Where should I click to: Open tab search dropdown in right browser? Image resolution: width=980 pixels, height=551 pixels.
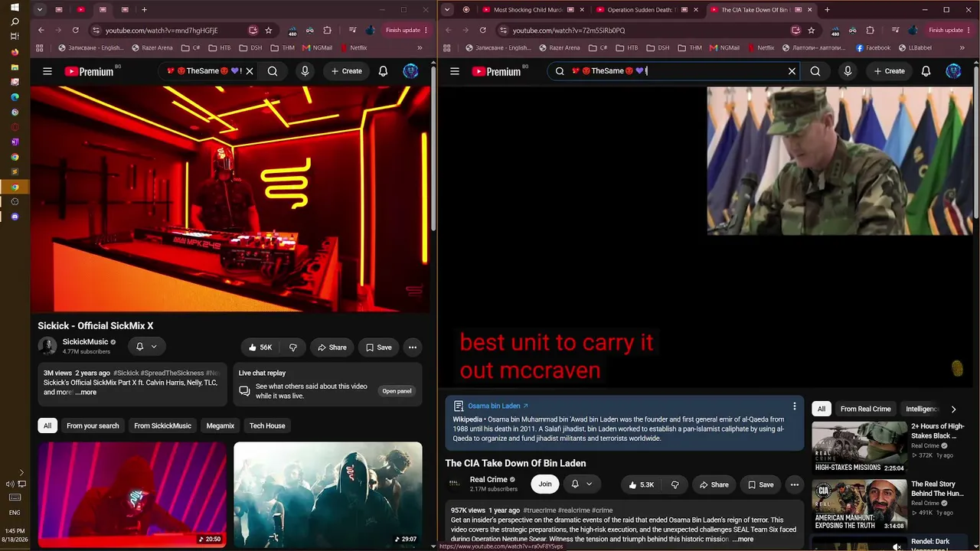447,10
